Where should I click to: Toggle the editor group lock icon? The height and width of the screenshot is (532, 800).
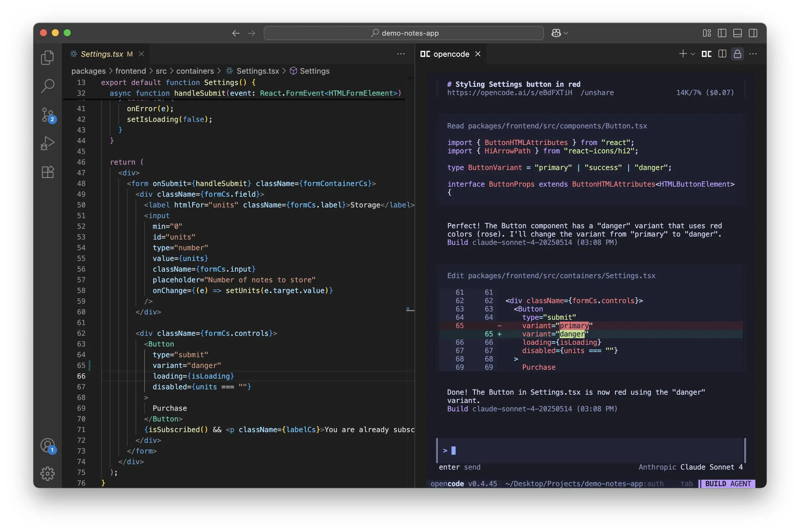(737, 54)
